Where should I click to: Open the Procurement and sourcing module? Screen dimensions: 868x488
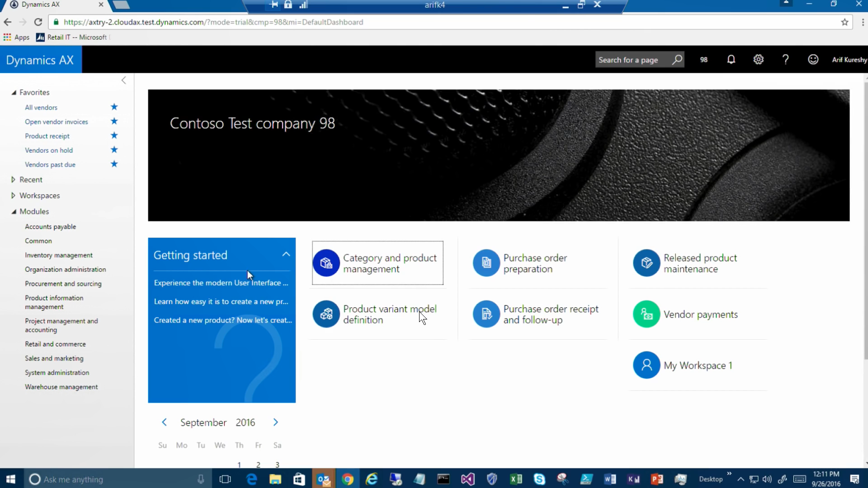click(x=63, y=284)
